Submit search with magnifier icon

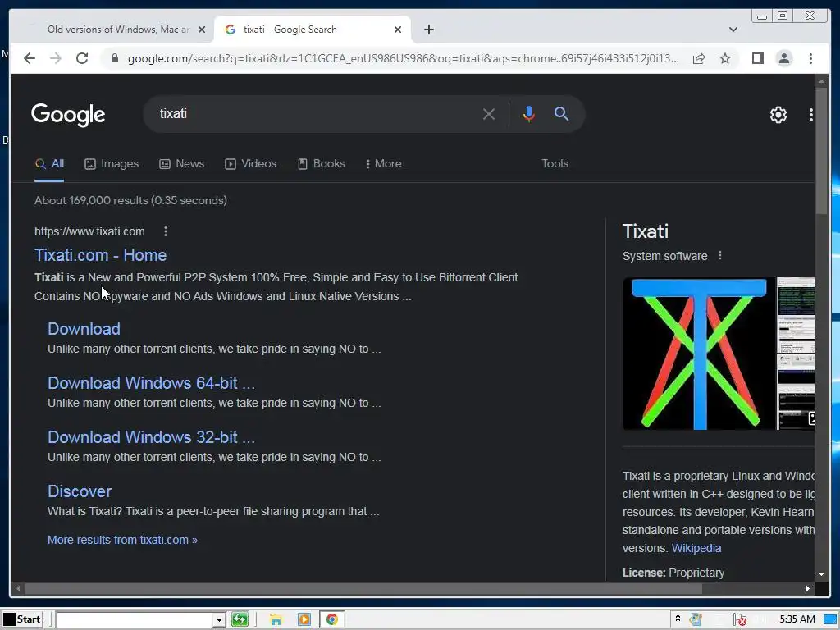click(x=561, y=113)
